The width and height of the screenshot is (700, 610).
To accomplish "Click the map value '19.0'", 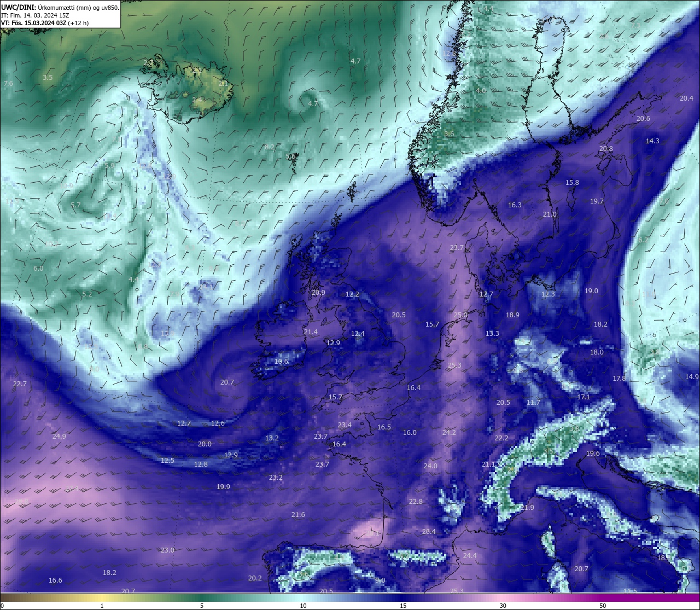I will [591, 291].
